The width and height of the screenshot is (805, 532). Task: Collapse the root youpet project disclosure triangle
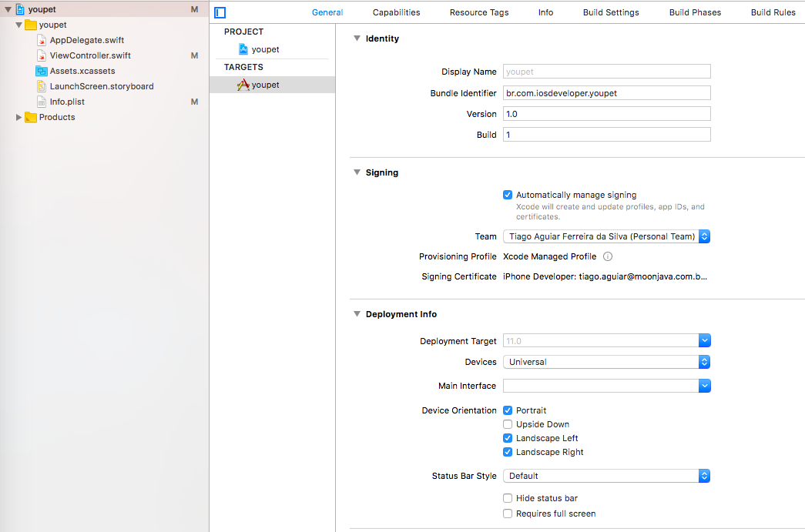point(8,9)
